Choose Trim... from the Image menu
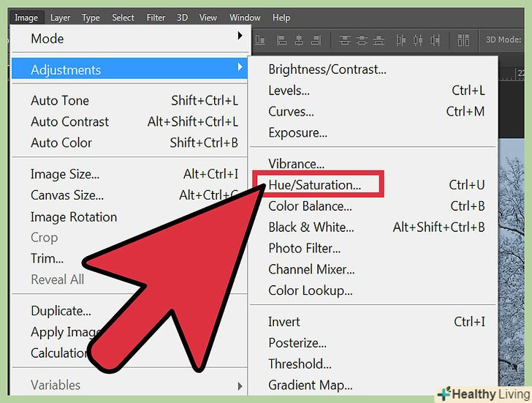The width and height of the screenshot is (532, 403). (47, 259)
